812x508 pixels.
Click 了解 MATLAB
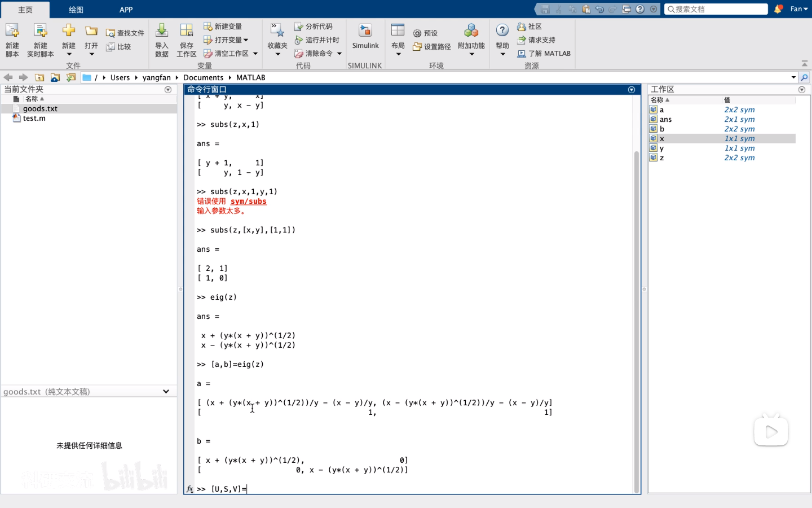point(544,54)
